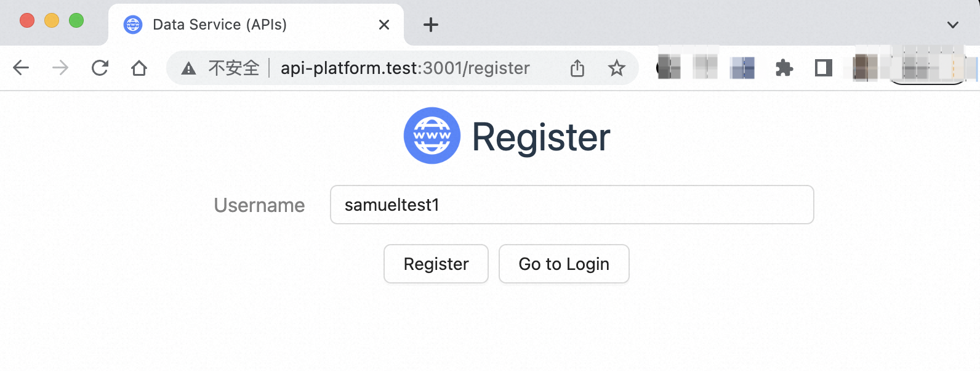Close the Data Service (APIs) tab

tap(384, 25)
